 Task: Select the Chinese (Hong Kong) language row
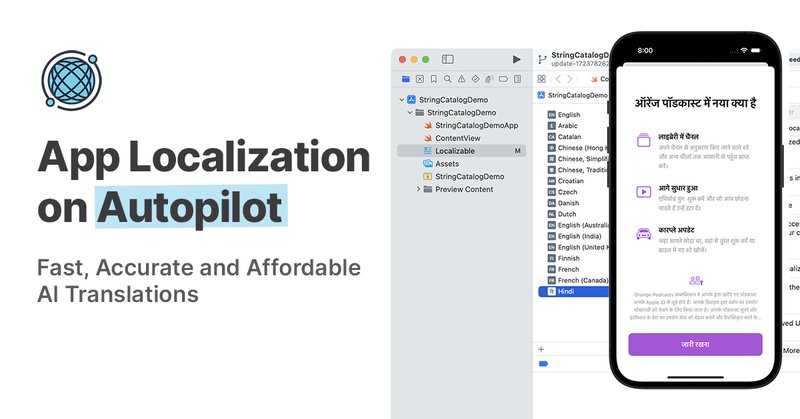[x=573, y=147]
